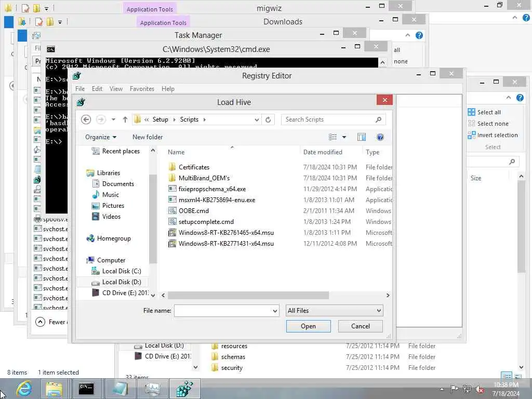Expand the File name combo box
Screen dimensions: 532x399
[x=275, y=311]
